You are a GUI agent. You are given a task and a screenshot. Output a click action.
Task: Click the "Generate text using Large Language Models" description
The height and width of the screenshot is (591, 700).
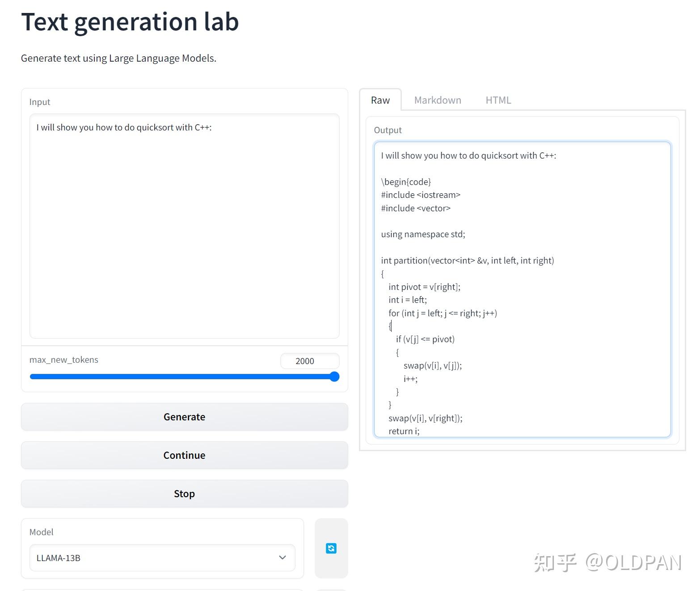tap(118, 58)
